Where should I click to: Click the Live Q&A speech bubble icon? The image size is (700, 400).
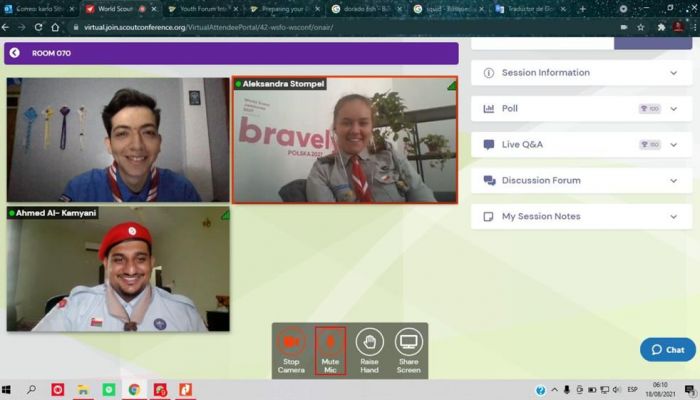click(489, 145)
